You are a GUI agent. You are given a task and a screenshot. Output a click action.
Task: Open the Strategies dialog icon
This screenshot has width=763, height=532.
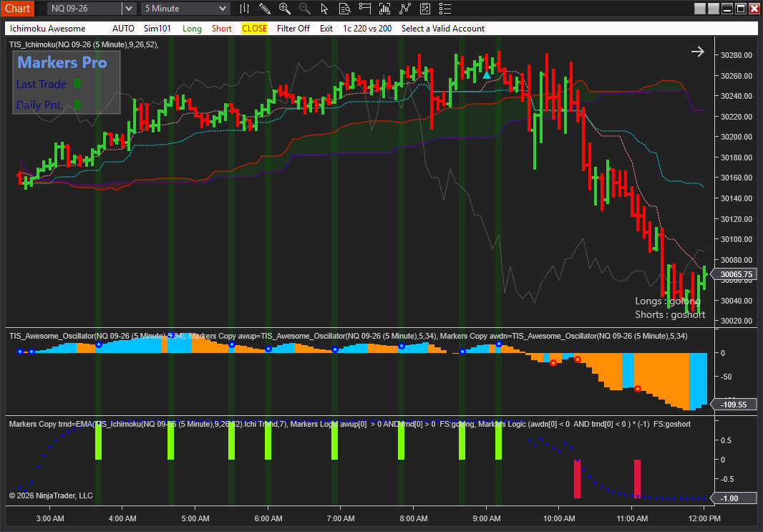(x=425, y=9)
